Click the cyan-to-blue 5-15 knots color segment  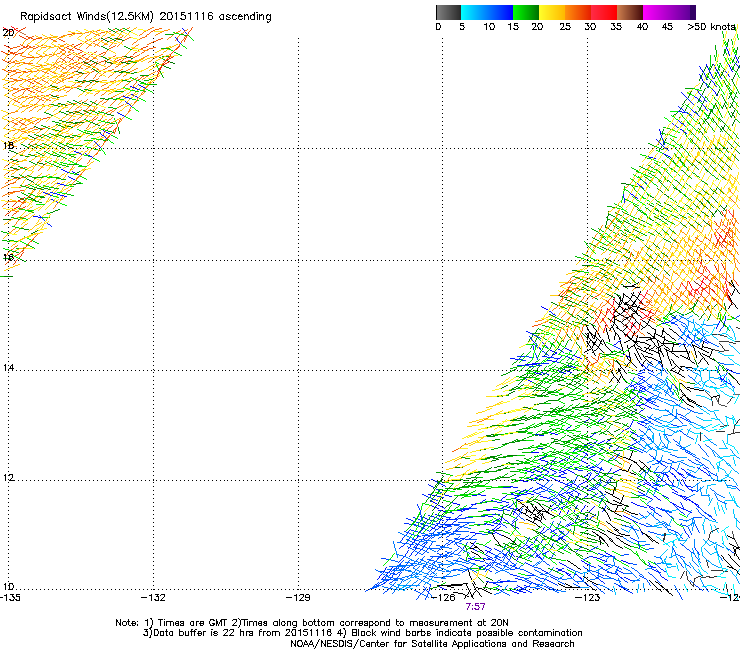(487, 12)
